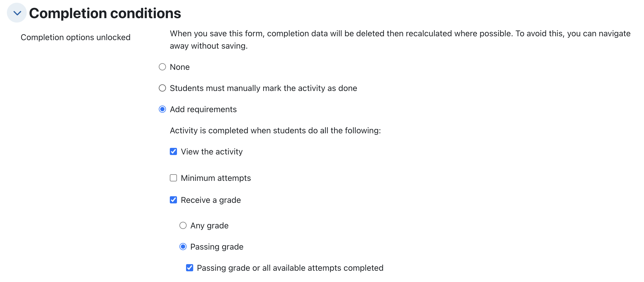Click the Completion conditions heading text
The height and width of the screenshot is (282, 644).
(105, 13)
